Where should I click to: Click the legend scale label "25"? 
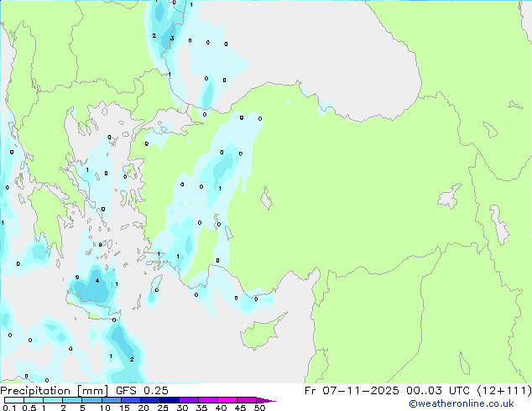pyautogui.click(x=163, y=408)
